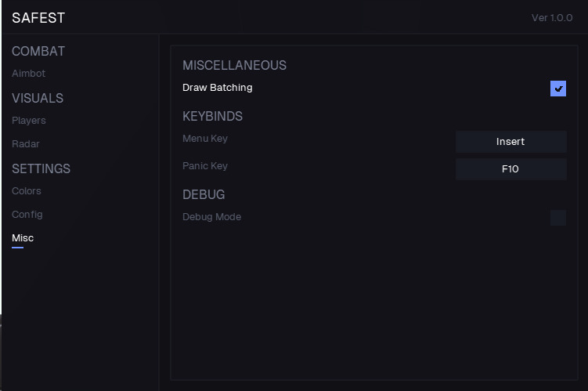Open the Radar settings page
This screenshot has height=391, width=588.
click(26, 144)
